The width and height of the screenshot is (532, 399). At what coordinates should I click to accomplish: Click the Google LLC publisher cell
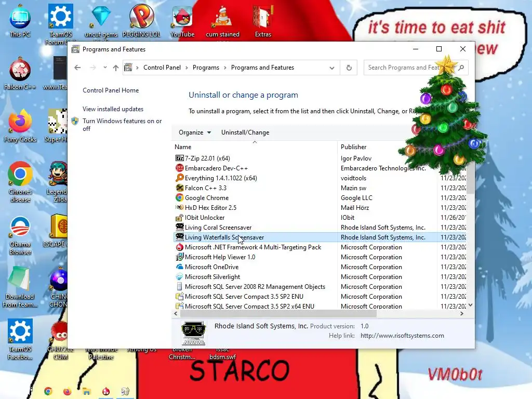(356, 197)
